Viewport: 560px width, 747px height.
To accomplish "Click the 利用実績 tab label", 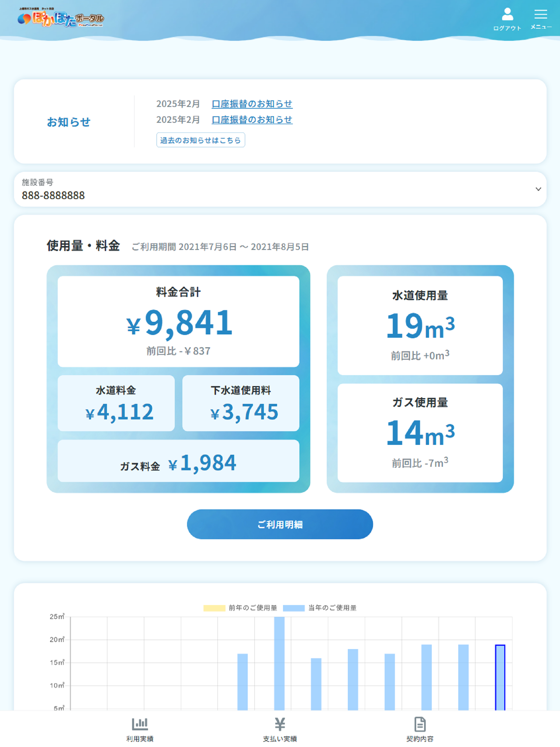I will [x=140, y=739].
